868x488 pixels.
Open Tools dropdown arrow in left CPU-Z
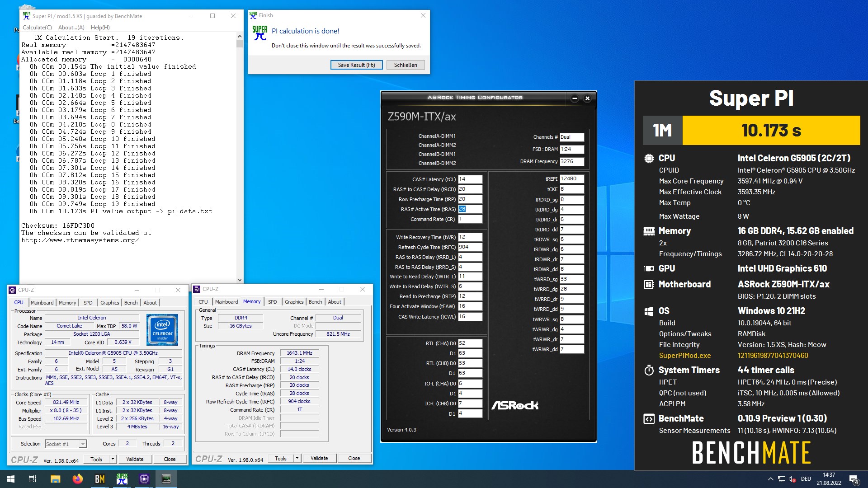click(x=113, y=459)
